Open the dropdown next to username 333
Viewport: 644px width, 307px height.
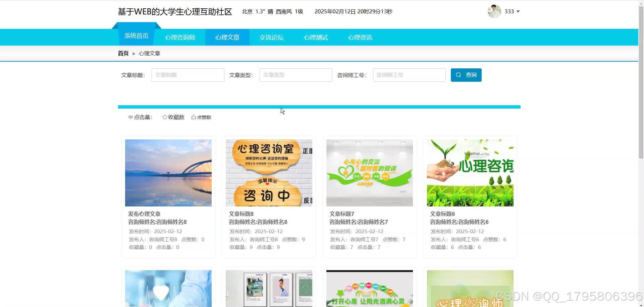[518, 11]
